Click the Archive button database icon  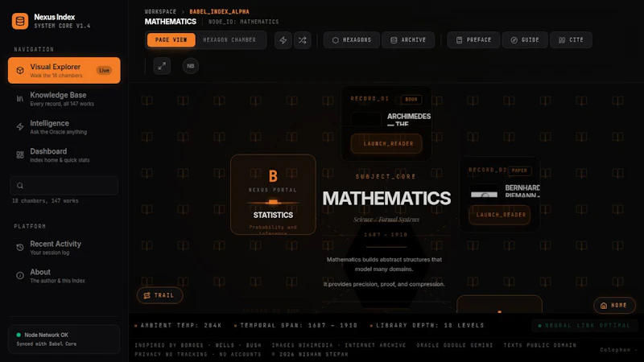(394, 40)
